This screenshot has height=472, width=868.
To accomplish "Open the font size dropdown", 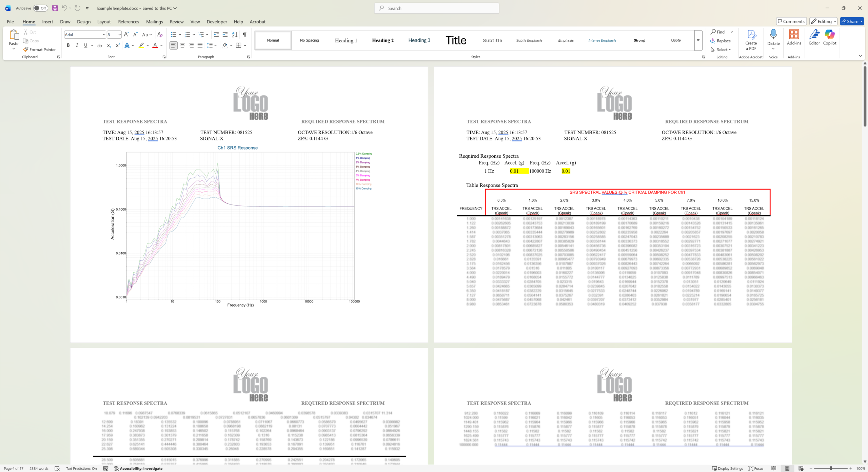I will pos(119,35).
